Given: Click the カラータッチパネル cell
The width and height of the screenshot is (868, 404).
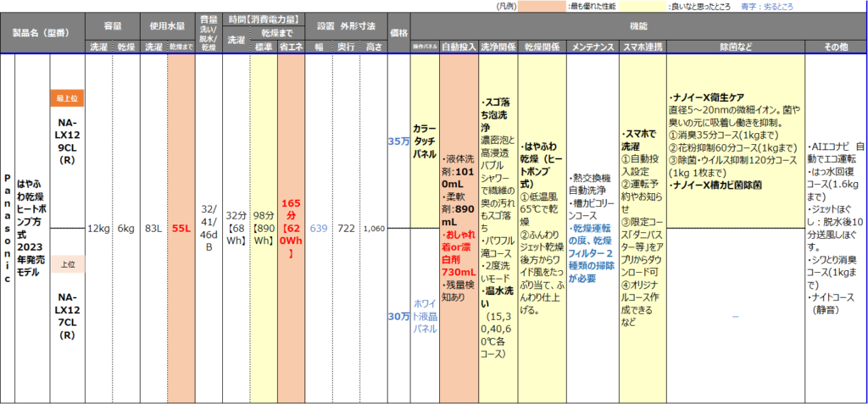Looking at the screenshot, I should 423,141.
